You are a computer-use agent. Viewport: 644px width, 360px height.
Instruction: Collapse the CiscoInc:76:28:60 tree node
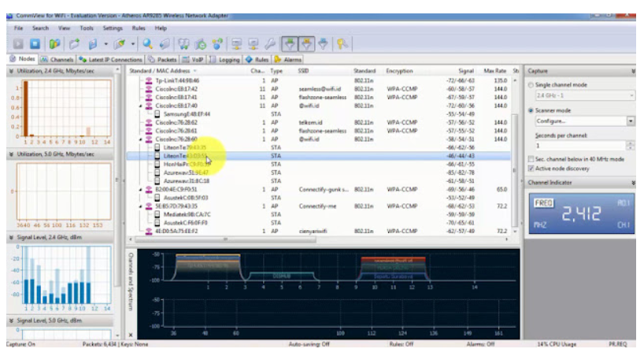pos(141,139)
